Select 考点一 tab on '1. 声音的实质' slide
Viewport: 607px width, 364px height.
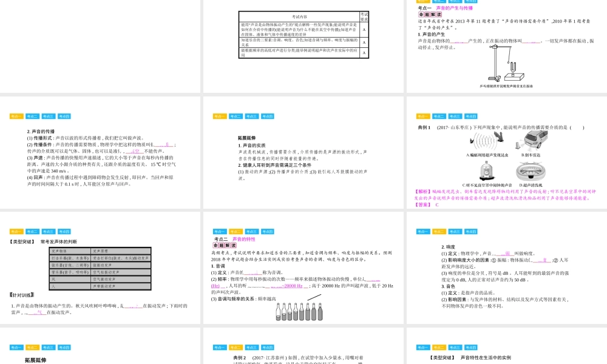(x=220, y=116)
